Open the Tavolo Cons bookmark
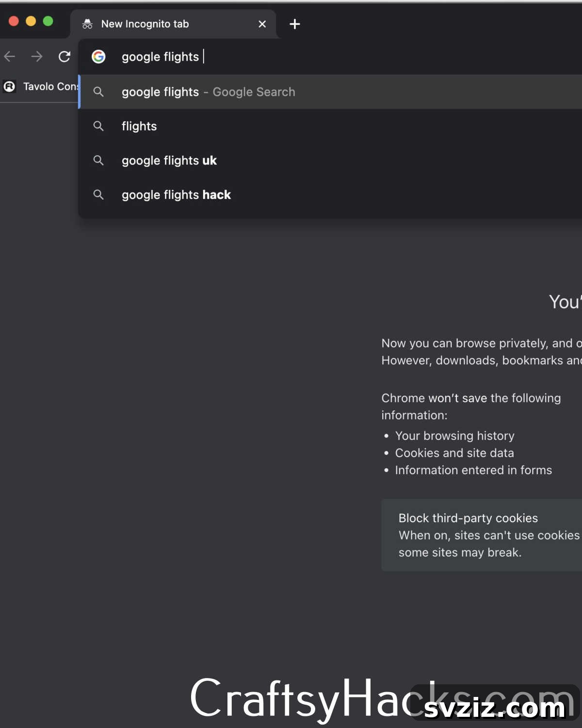Screen dimensions: 582x728 click(41, 86)
